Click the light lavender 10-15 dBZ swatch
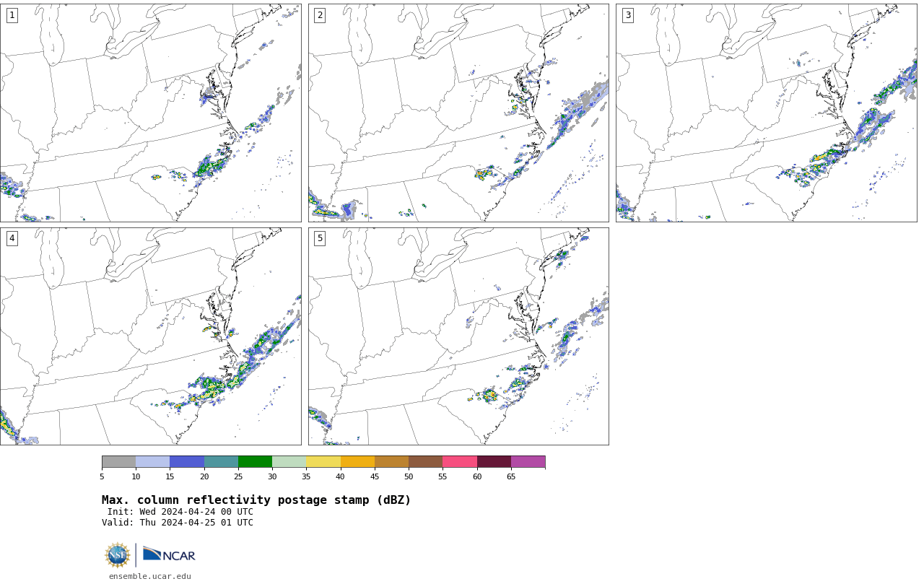Image resolution: width=924 pixels, height=584 pixels. pos(152,462)
